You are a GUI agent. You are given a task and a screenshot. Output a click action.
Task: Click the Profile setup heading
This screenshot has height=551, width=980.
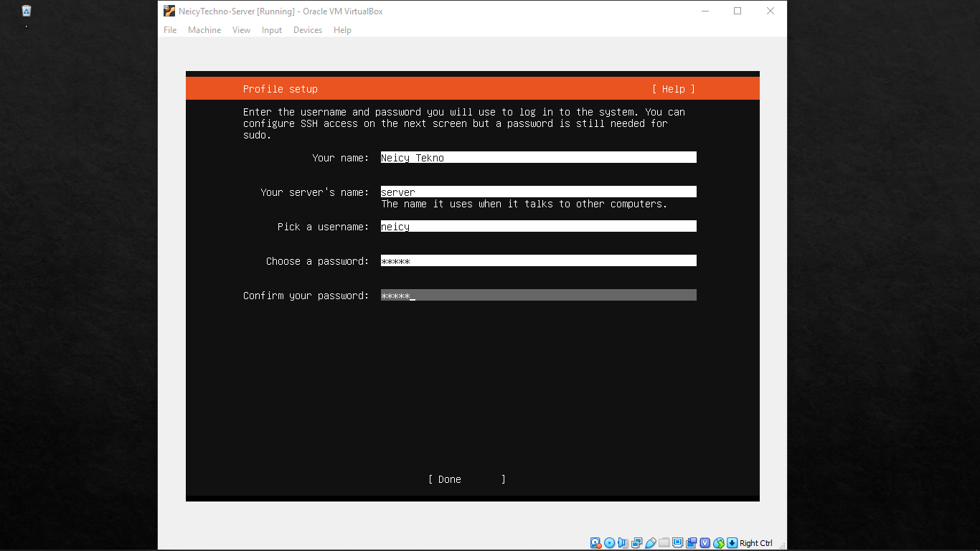(281, 89)
